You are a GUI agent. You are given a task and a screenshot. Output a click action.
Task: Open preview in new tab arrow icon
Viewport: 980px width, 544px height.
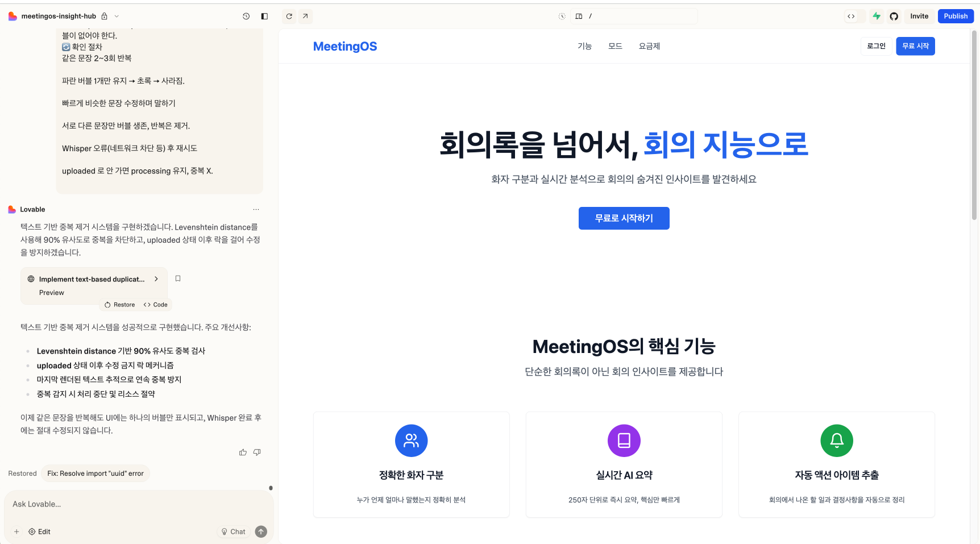tap(305, 16)
